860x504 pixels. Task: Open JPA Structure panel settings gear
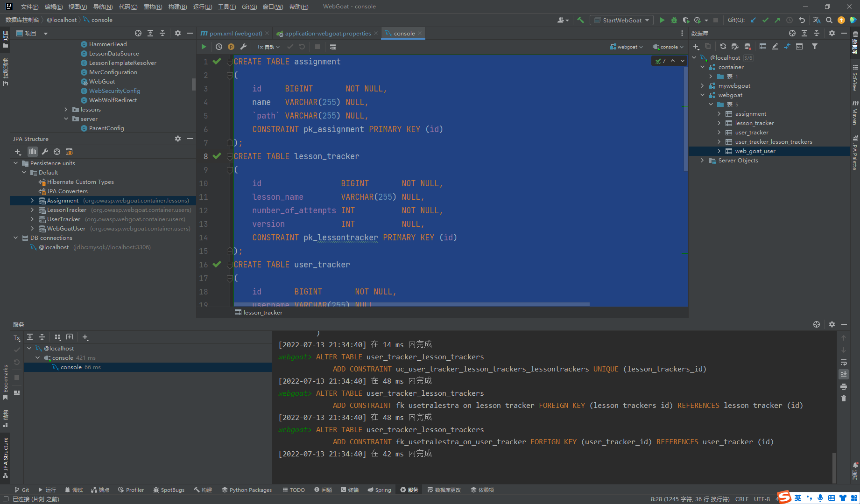pos(178,139)
